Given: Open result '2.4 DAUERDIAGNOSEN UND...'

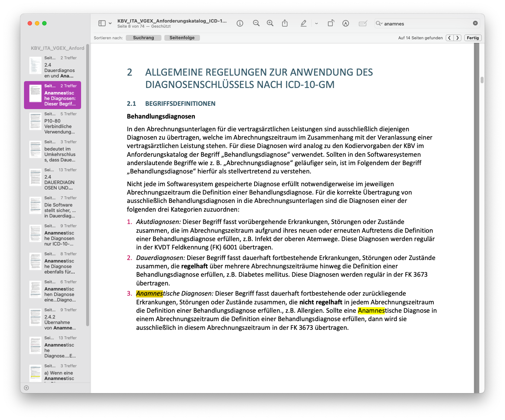Looking at the screenshot, I should tap(52, 179).
